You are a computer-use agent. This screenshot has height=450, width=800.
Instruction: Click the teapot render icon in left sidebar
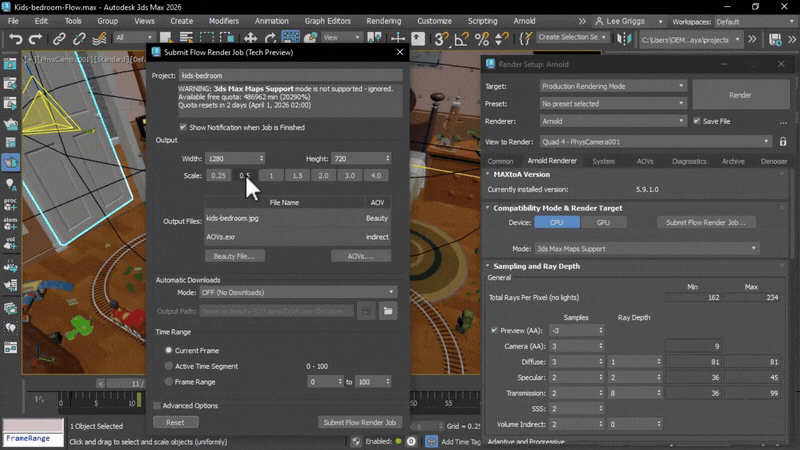click(x=10, y=124)
